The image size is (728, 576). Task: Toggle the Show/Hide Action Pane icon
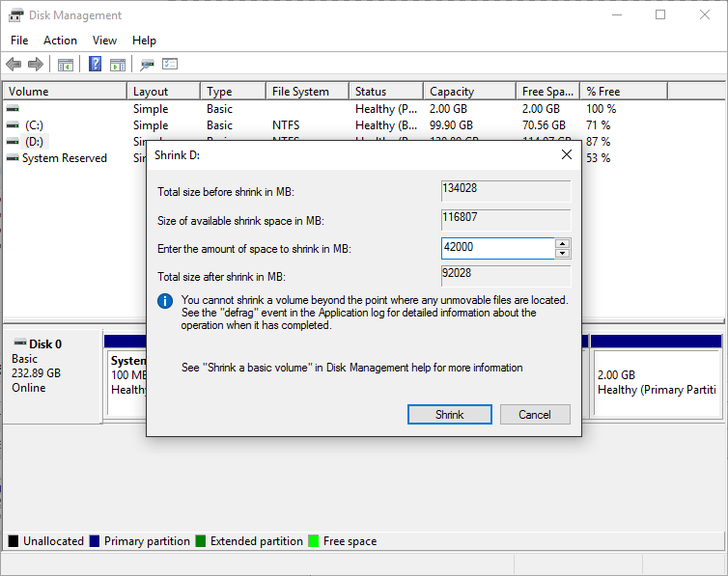(118, 65)
